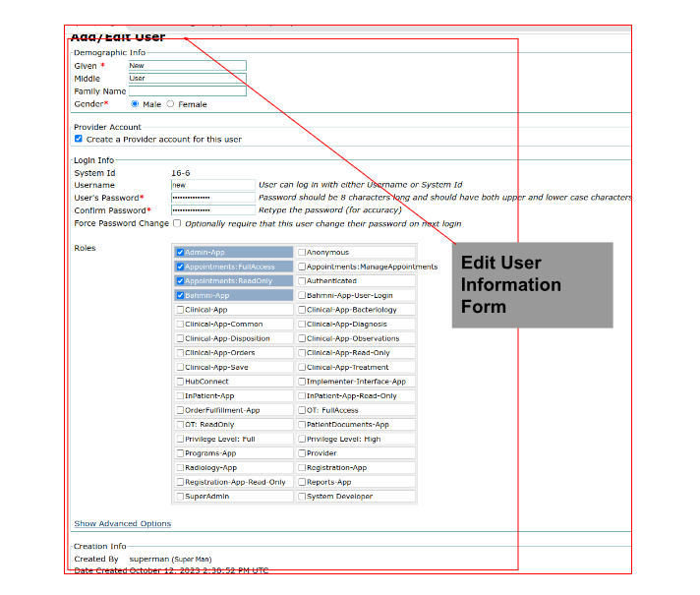Image resolution: width=700 pixels, height=595 pixels.
Task: Check the Clinical-App-Common role
Action: point(180,324)
